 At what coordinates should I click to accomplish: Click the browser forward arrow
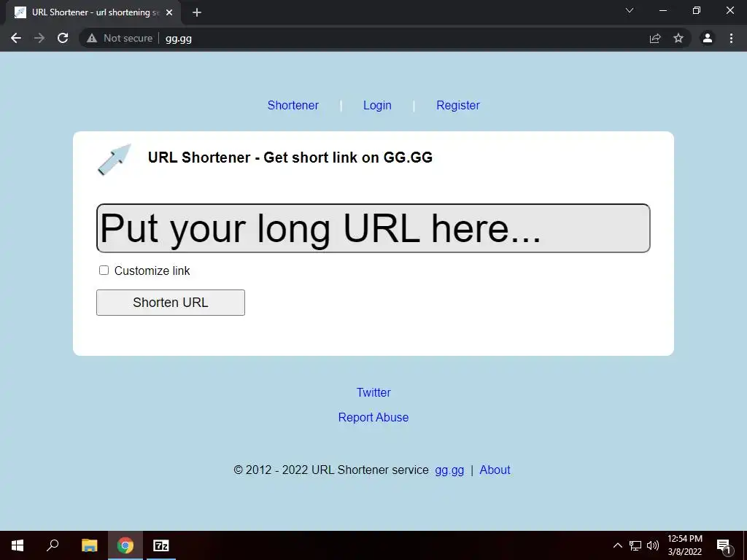pyautogui.click(x=39, y=38)
